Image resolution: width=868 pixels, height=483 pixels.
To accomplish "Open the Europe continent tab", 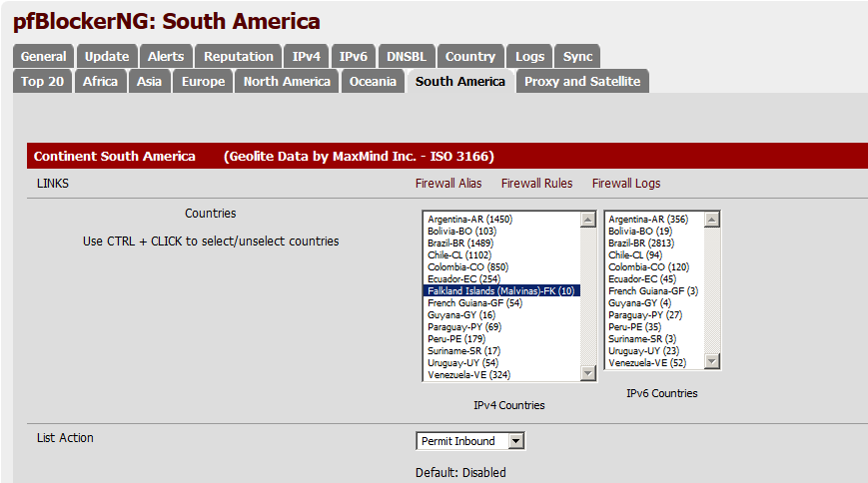I will [x=203, y=81].
